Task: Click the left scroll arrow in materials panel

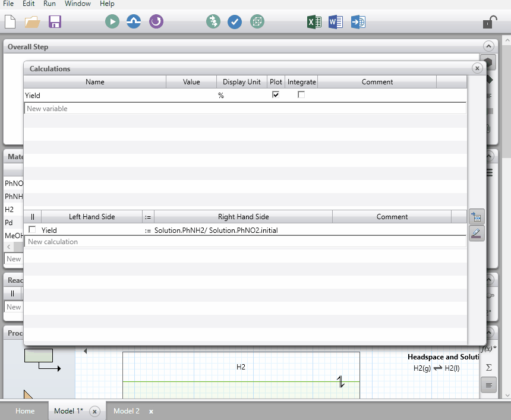Action: 9,247
